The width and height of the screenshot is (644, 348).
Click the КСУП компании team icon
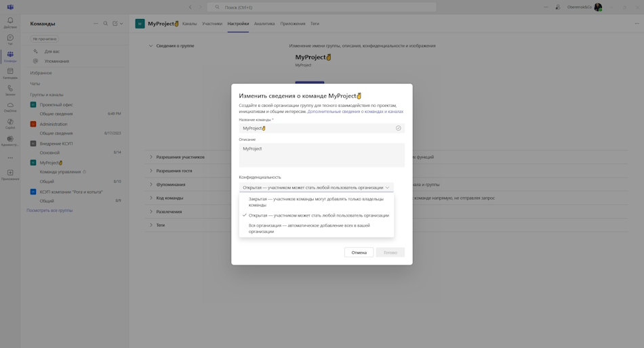tap(33, 192)
